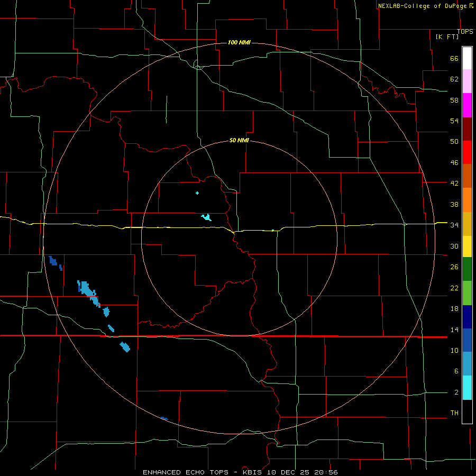Pick the magenta legend color block
The width and height of the screenshot is (476, 476).
[467, 105]
